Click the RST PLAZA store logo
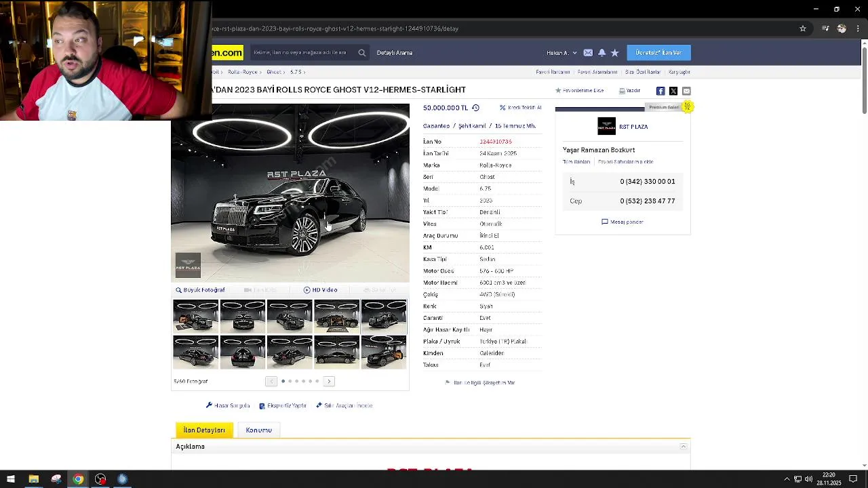The height and width of the screenshot is (488, 868). pos(606,126)
